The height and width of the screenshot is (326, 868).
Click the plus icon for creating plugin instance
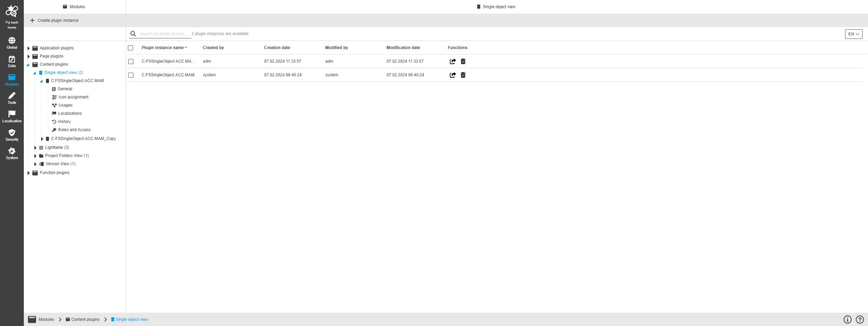pyautogui.click(x=32, y=20)
